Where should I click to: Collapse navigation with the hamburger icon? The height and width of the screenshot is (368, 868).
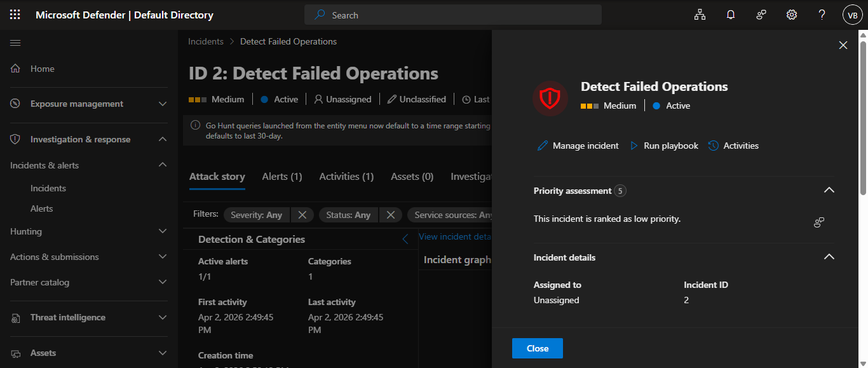[x=15, y=43]
